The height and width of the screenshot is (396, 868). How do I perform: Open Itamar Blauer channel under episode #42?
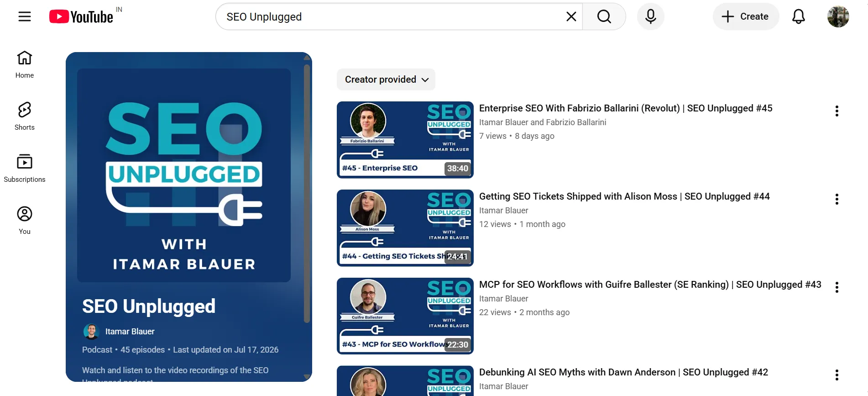(503, 386)
